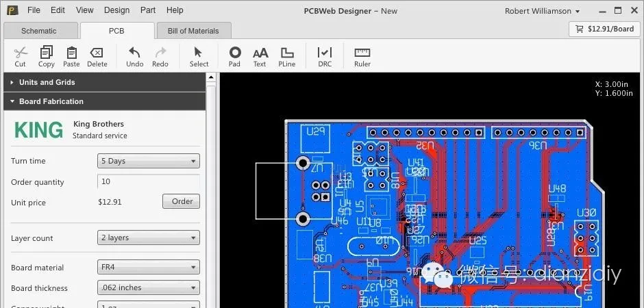Open the Design menu
Image resolution: width=644 pixels, height=308 pixels.
tap(116, 10)
